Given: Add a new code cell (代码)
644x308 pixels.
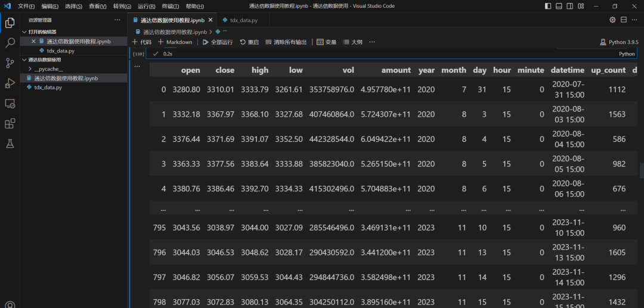Looking at the screenshot, I should pos(142,42).
